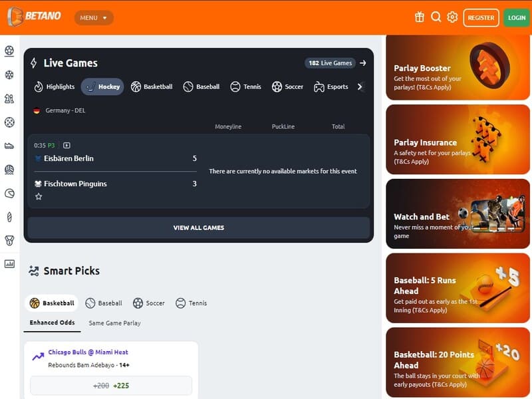Select the Tennis chip under Smart Picks
The width and height of the screenshot is (532, 399).
[x=191, y=303]
